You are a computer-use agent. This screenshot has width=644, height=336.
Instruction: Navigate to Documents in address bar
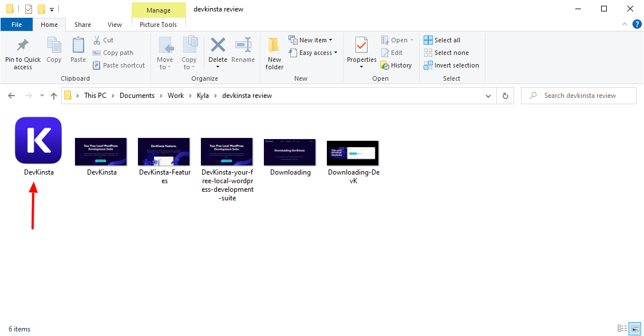pos(137,95)
